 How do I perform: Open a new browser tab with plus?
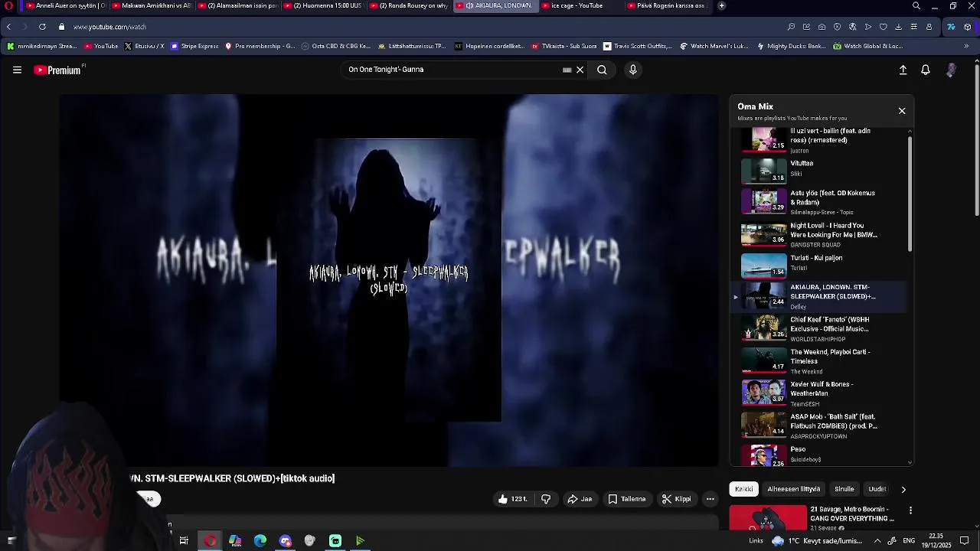click(721, 5)
